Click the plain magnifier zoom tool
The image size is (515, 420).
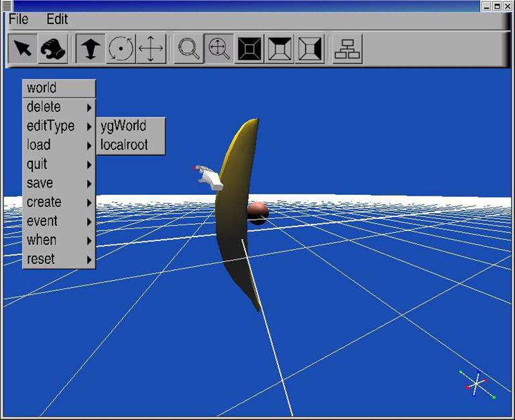tap(188, 48)
